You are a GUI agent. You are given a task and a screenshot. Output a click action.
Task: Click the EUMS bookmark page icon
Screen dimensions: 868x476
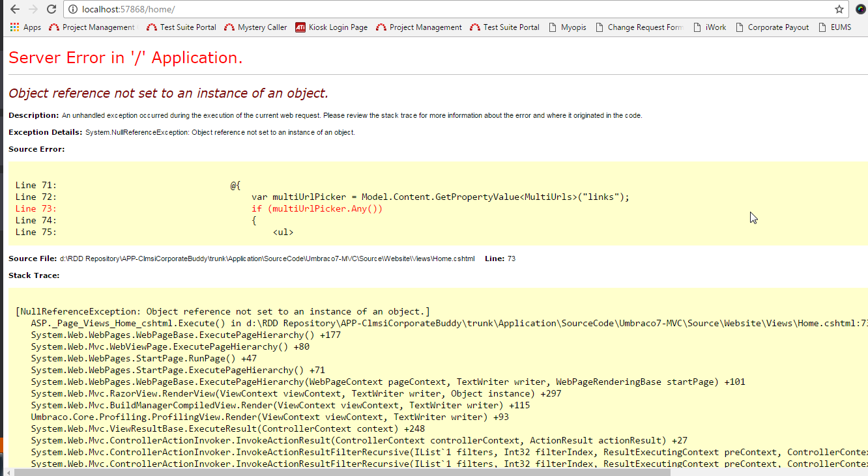pos(823,27)
